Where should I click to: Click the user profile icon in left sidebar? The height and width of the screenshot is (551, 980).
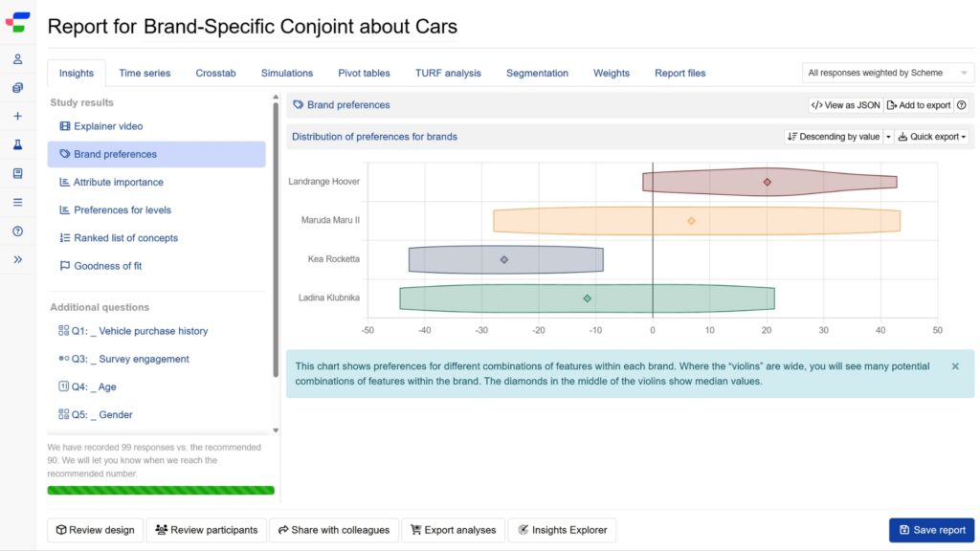click(17, 59)
